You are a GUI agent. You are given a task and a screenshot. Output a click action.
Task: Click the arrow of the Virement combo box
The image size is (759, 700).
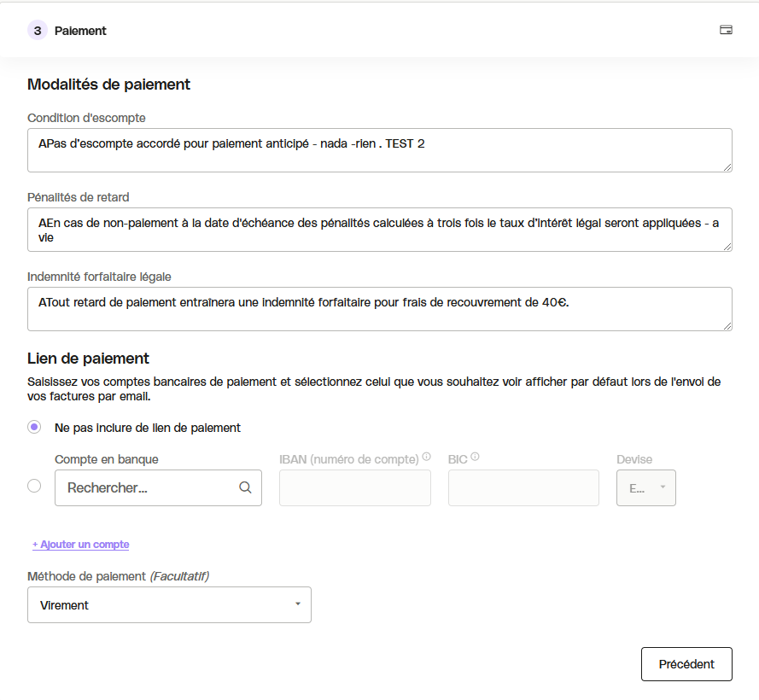pyautogui.click(x=298, y=604)
